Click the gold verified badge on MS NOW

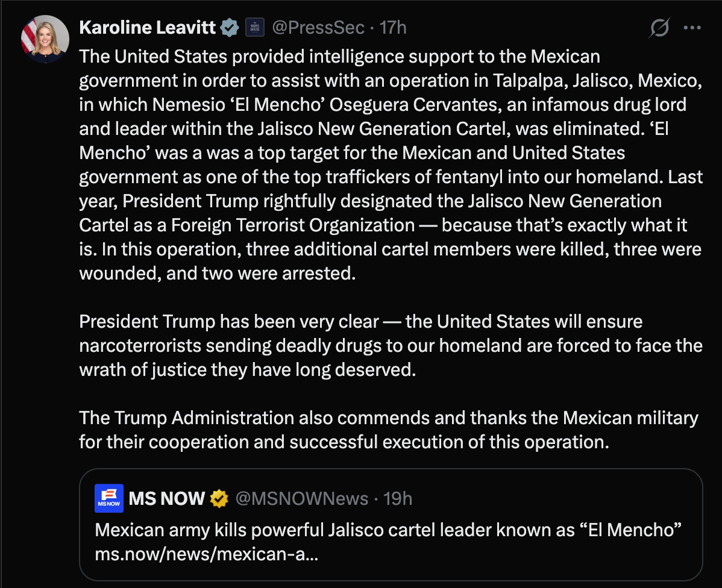219,498
